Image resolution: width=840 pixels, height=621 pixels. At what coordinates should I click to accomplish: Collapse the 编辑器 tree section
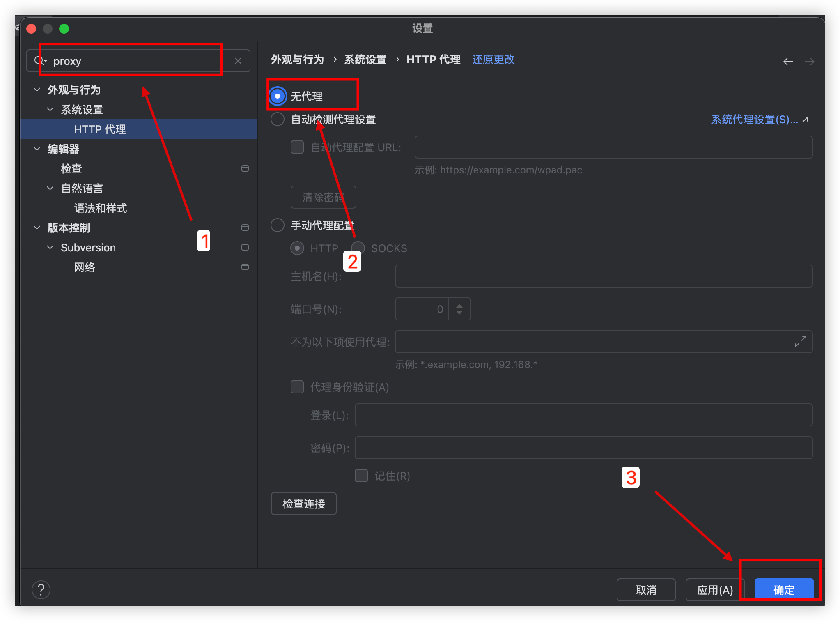coord(37,149)
